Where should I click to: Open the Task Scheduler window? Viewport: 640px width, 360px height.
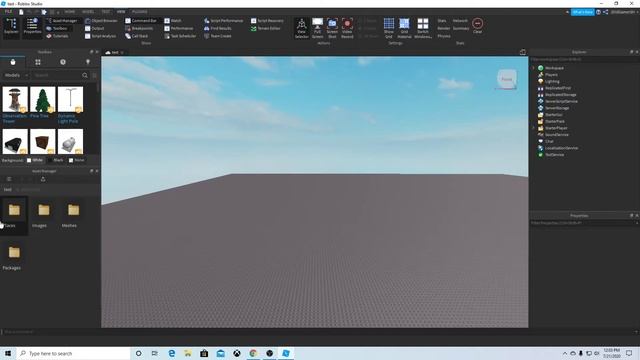tap(180, 36)
